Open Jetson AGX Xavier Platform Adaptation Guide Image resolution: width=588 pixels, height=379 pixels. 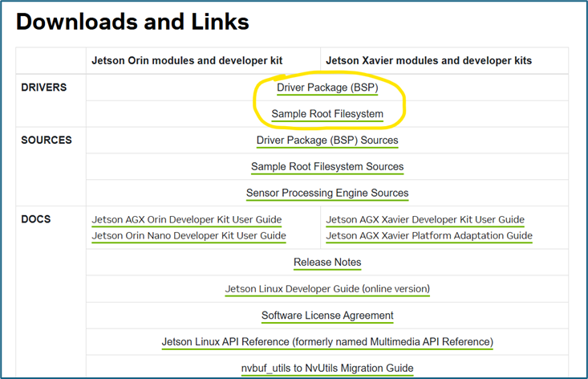[x=429, y=235]
